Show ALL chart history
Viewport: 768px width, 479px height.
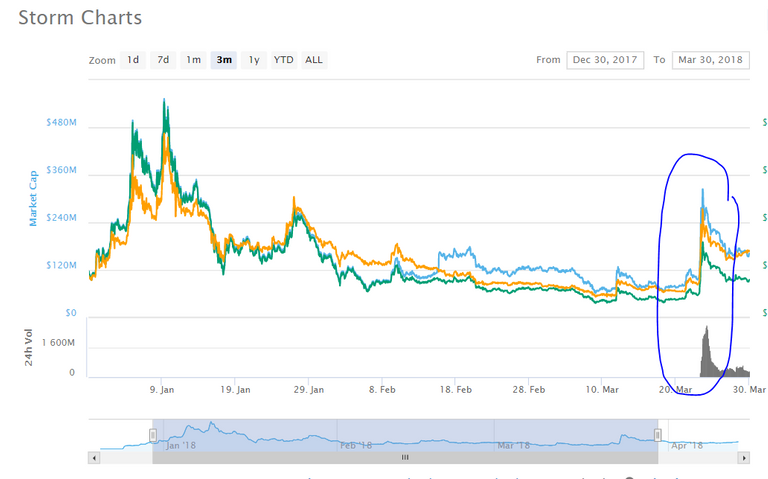(x=314, y=60)
